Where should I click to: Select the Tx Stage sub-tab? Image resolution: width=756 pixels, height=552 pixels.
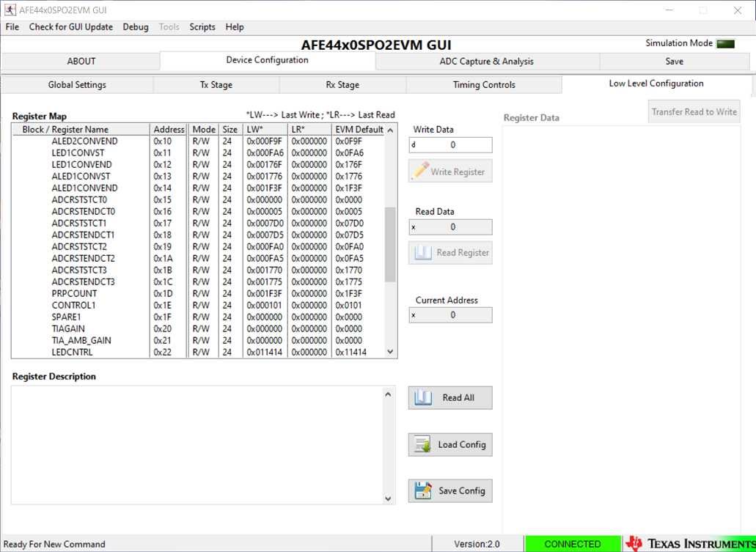coord(216,85)
